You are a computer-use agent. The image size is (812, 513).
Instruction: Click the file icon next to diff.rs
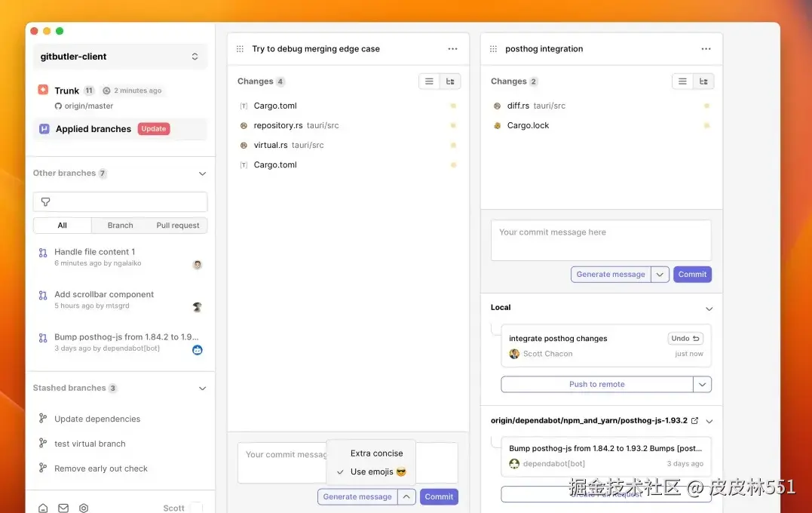pos(497,106)
